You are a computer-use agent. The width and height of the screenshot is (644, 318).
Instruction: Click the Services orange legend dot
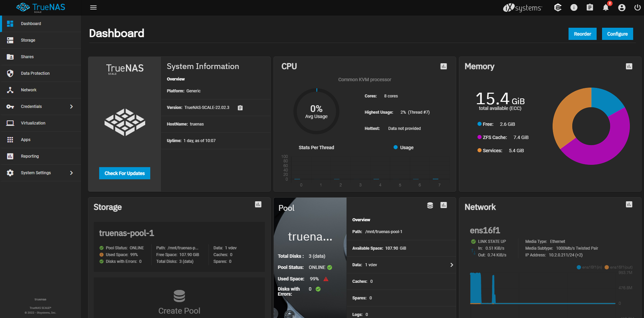480,150
